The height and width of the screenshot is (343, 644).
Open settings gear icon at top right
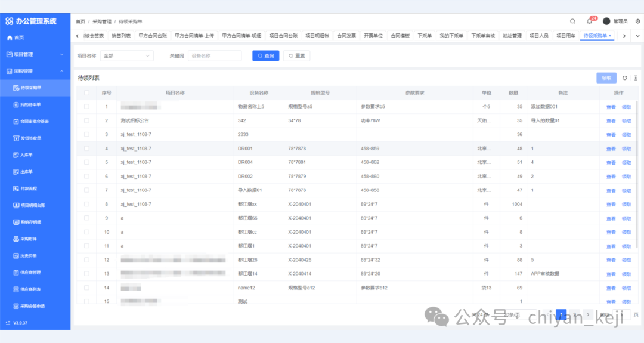(x=637, y=21)
